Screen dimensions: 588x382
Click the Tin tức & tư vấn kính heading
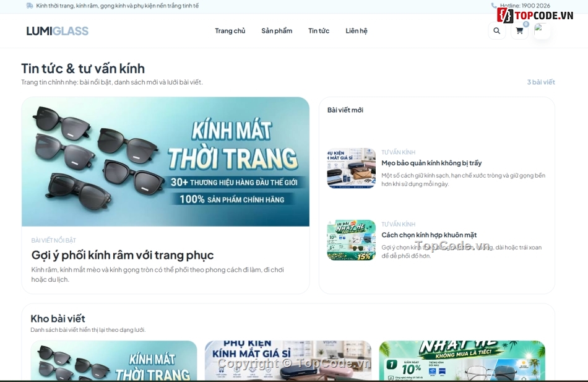(83, 68)
